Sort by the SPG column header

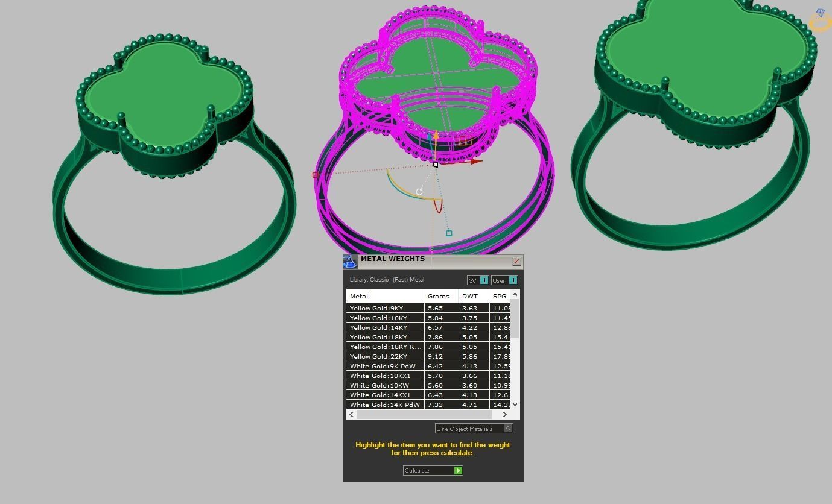coord(500,297)
